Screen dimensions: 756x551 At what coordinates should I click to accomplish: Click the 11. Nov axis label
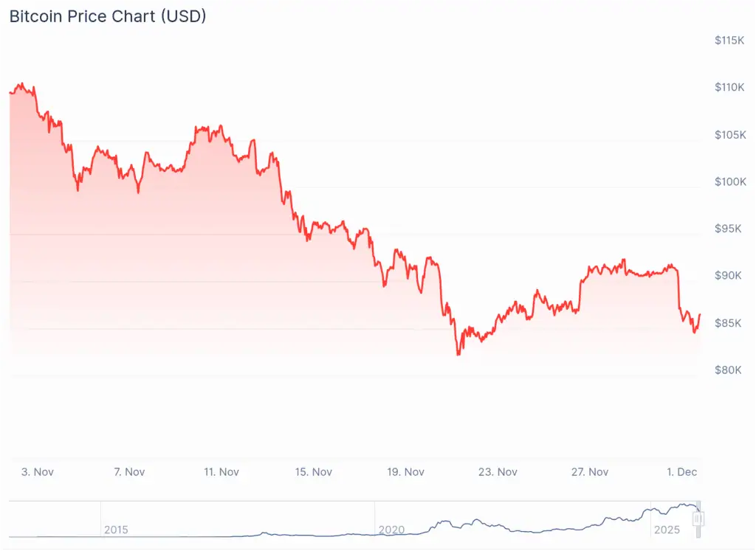point(221,472)
